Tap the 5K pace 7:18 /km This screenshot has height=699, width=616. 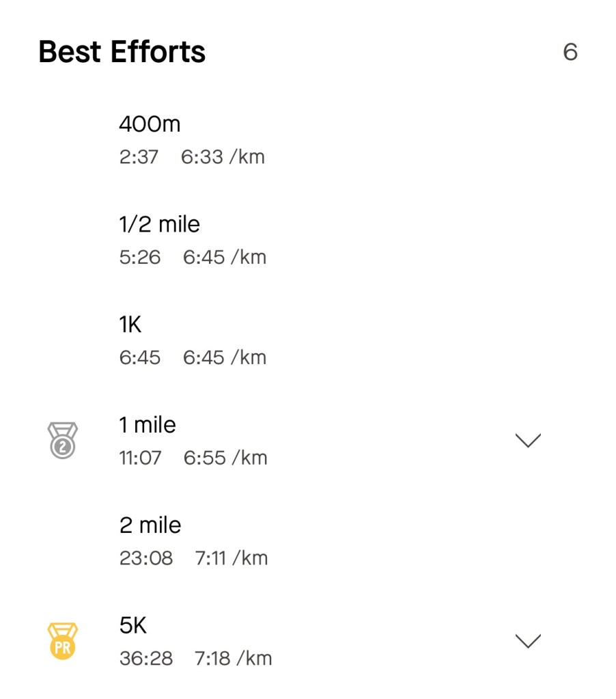click(234, 659)
